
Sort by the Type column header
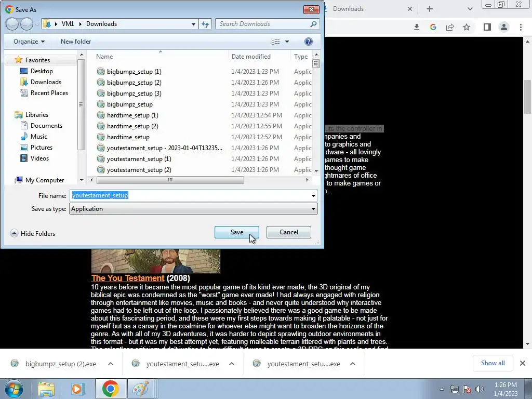click(301, 57)
